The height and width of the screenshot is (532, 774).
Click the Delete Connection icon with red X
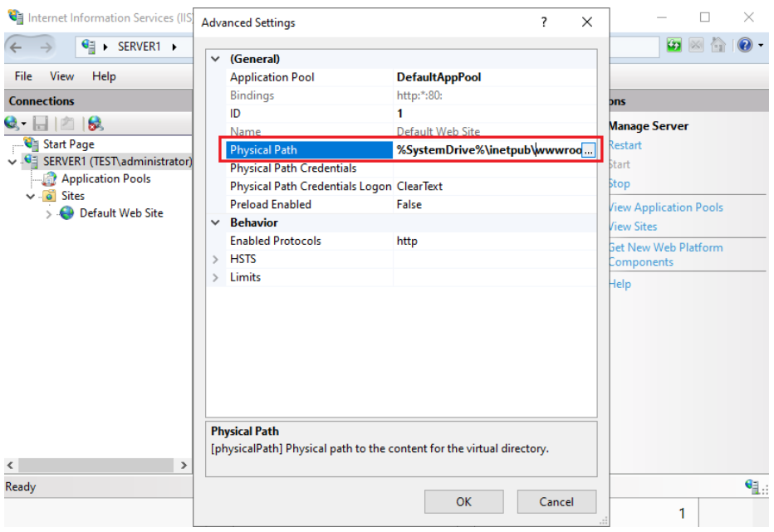tap(96, 124)
